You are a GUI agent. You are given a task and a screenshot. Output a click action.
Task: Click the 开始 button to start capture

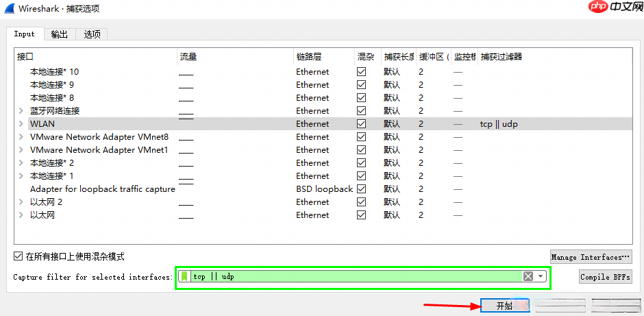coord(505,306)
